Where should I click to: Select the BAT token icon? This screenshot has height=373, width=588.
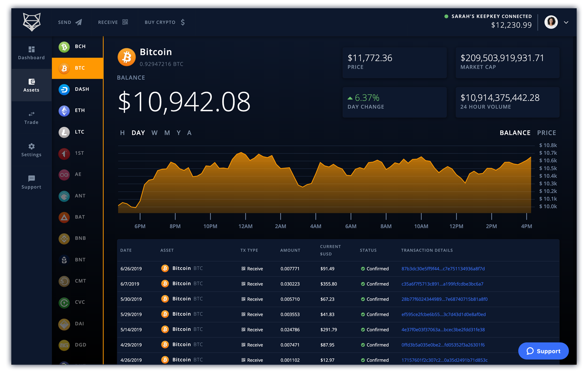[x=64, y=217]
